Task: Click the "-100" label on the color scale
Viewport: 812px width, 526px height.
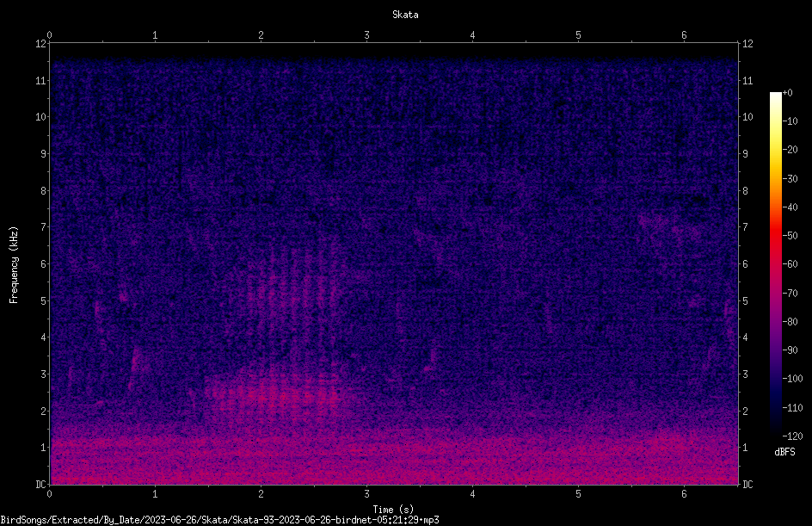Action: (x=792, y=379)
